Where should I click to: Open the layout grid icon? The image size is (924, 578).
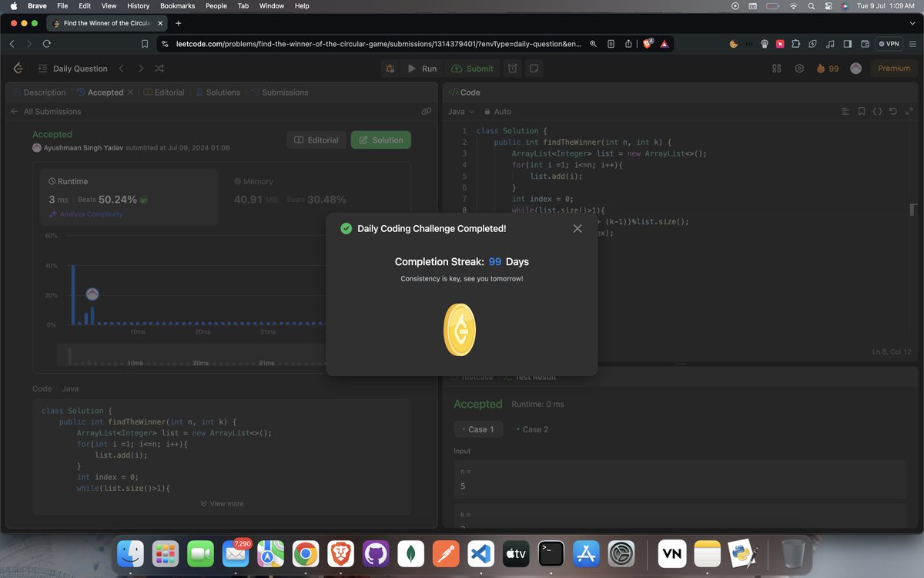[776, 69]
